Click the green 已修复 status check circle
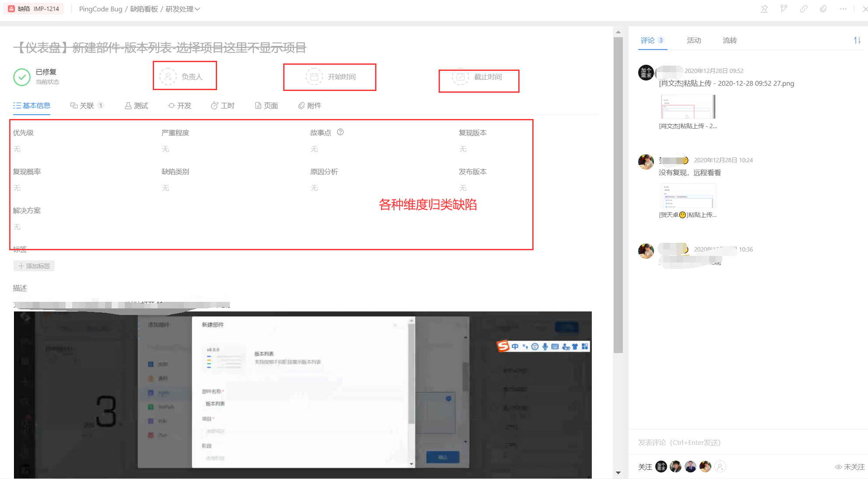This screenshot has height=479, width=868. pyautogui.click(x=22, y=77)
